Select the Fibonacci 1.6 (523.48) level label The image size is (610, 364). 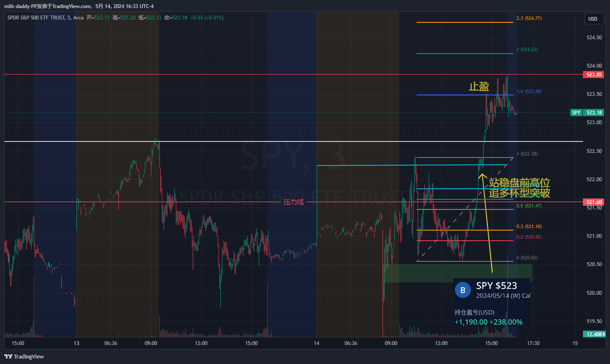pyautogui.click(x=529, y=92)
